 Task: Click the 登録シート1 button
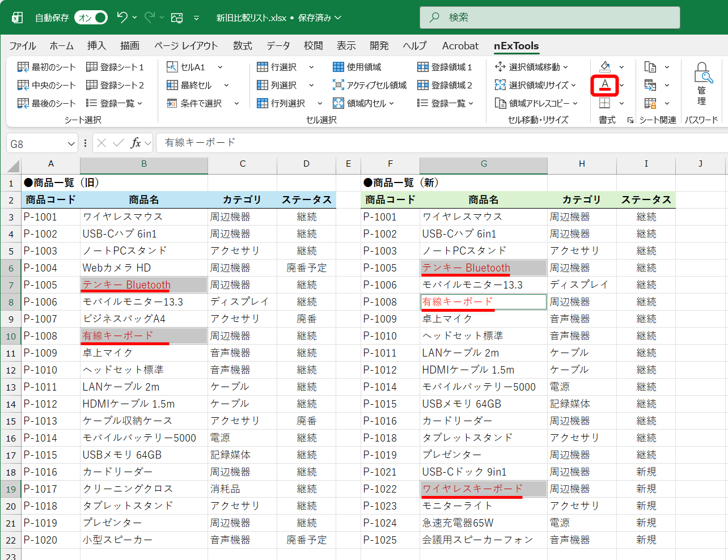pyautogui.click(x=115, y=67)
